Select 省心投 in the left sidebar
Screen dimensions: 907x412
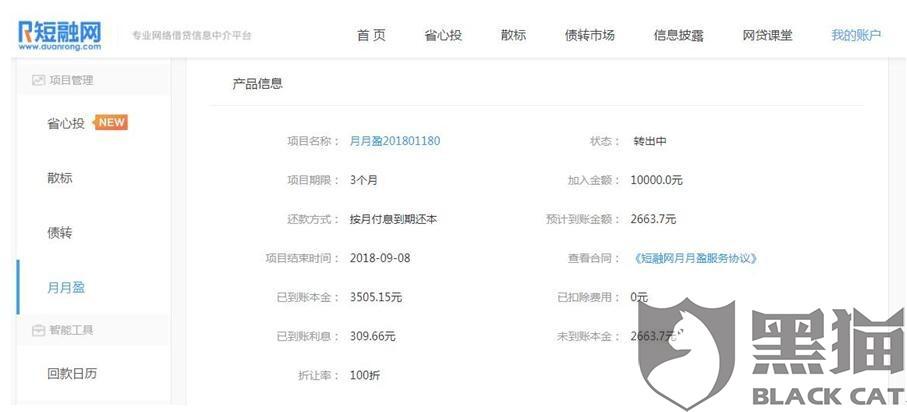pos(66,123)
